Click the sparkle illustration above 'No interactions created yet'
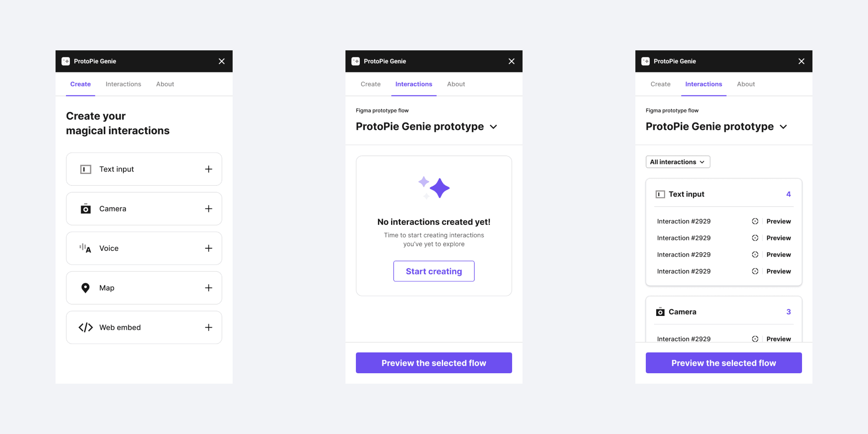 (434, 187)
